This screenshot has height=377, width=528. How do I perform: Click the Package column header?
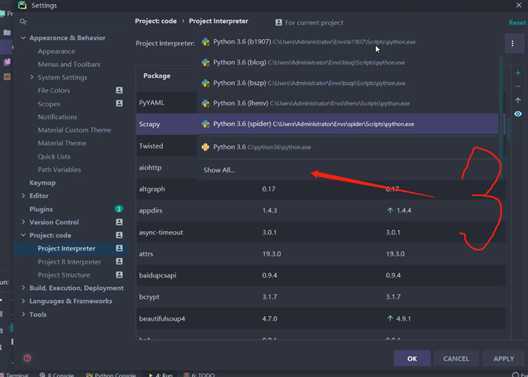pos(157,76)
